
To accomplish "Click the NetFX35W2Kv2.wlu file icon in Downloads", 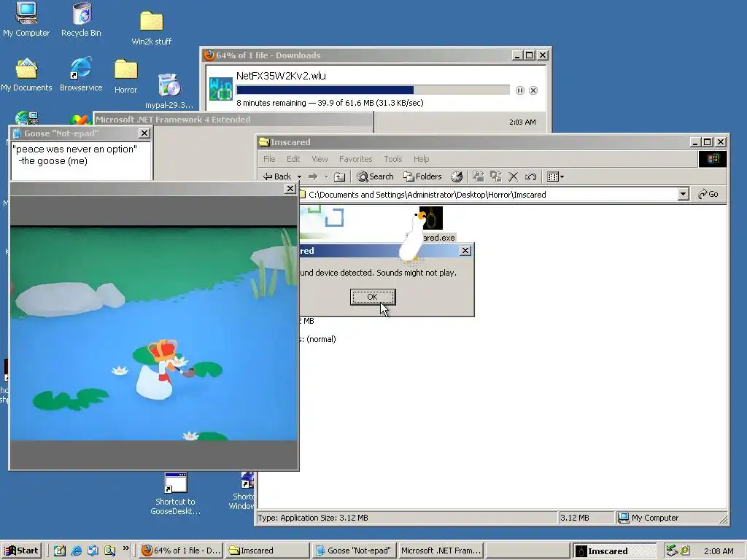I will pyautogui.click(x=220, y=89).
